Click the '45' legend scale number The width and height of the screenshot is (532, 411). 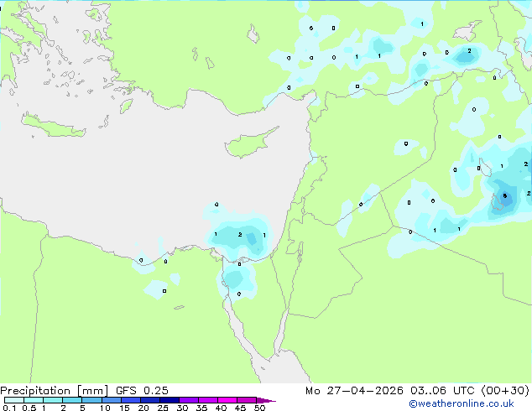tap(240, 408)
